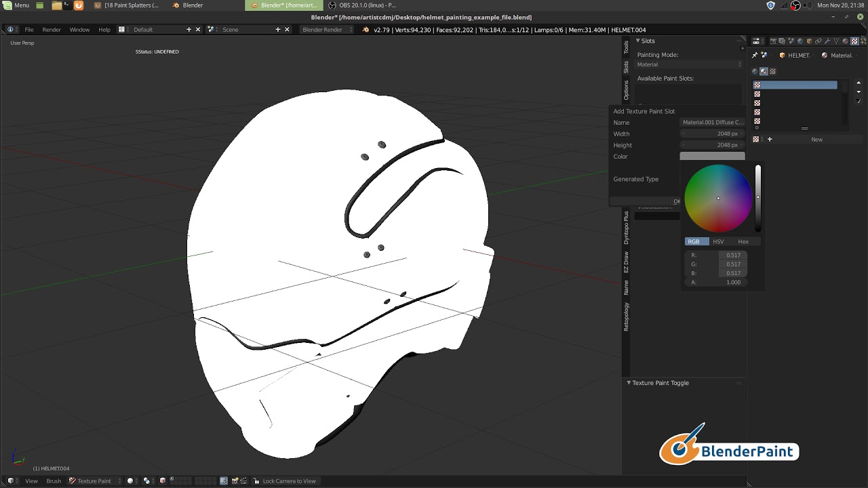Image resolution: width=868 pixels, height=488 pixels.
Task: Show other texture data with the checker icon
Action: coord(772,71)
